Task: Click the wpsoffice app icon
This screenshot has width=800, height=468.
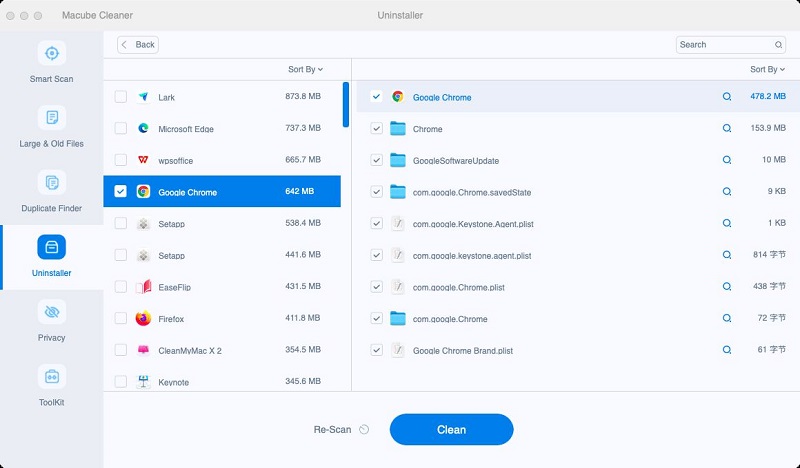Action: tap(143, 160)
